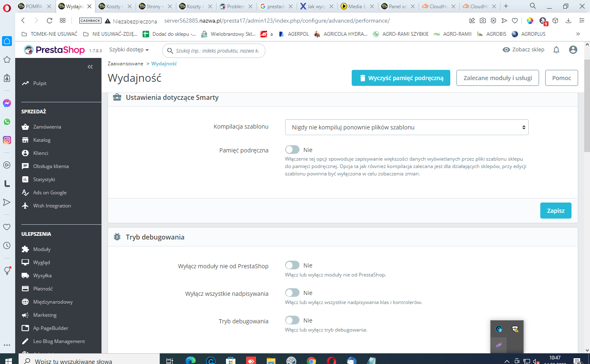
Task: Open Kompilacja szablonu dropdown
Action: pyautogui.click(x=407, y=127)
